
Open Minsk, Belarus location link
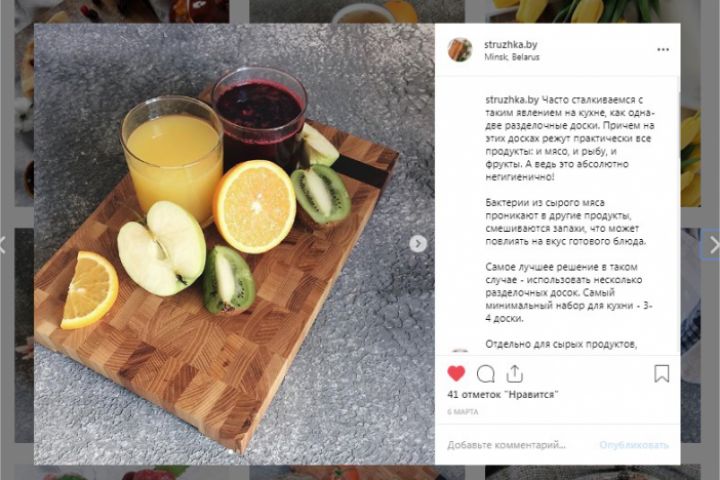512,57
